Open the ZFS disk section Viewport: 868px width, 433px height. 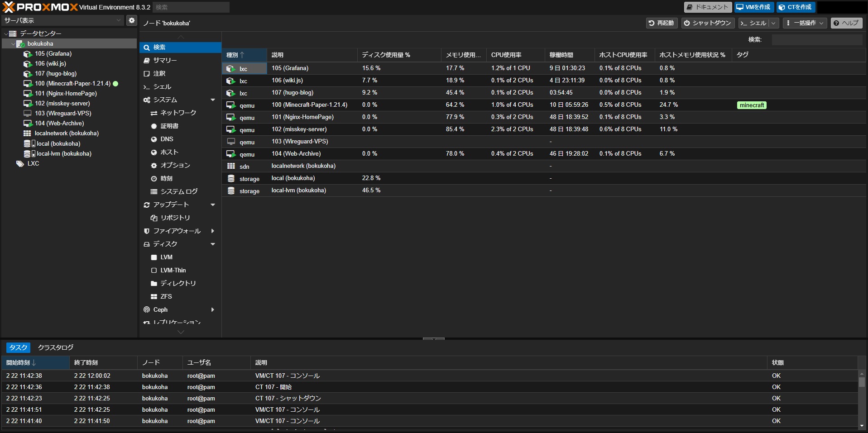(x=166, y=297)
